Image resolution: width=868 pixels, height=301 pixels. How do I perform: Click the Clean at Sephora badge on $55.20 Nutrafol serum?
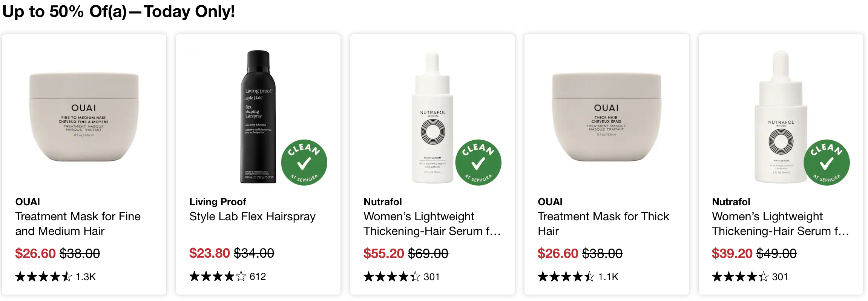[478, 163]
